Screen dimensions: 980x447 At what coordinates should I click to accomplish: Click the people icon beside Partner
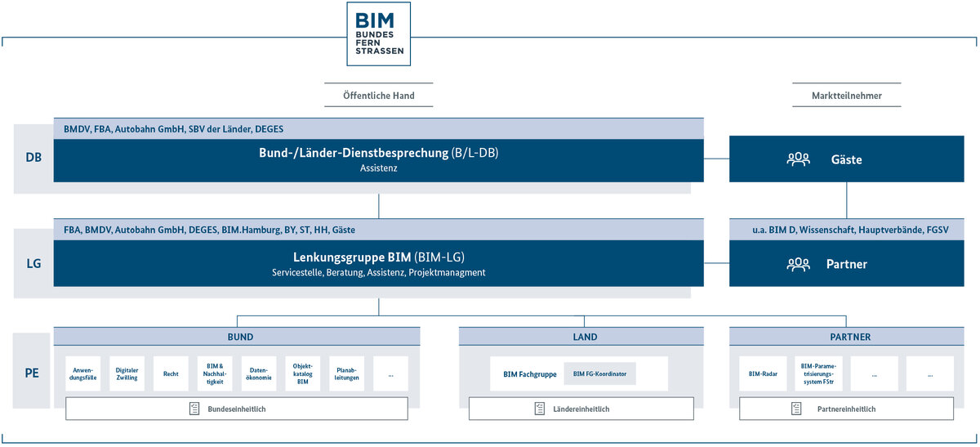point(798,264)
